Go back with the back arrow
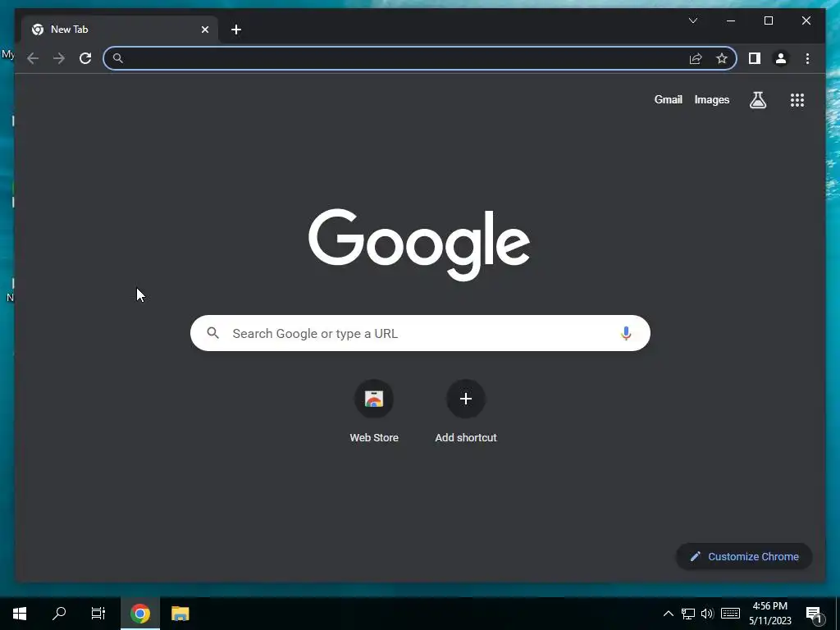 coord(33,58)
